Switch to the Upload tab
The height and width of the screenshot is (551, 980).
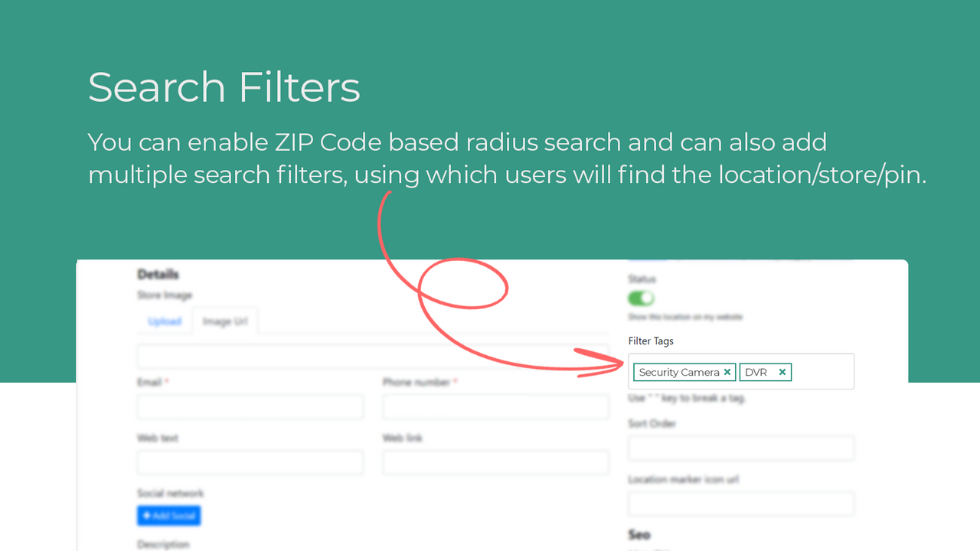pyautogui.click(x=165, y=321)
